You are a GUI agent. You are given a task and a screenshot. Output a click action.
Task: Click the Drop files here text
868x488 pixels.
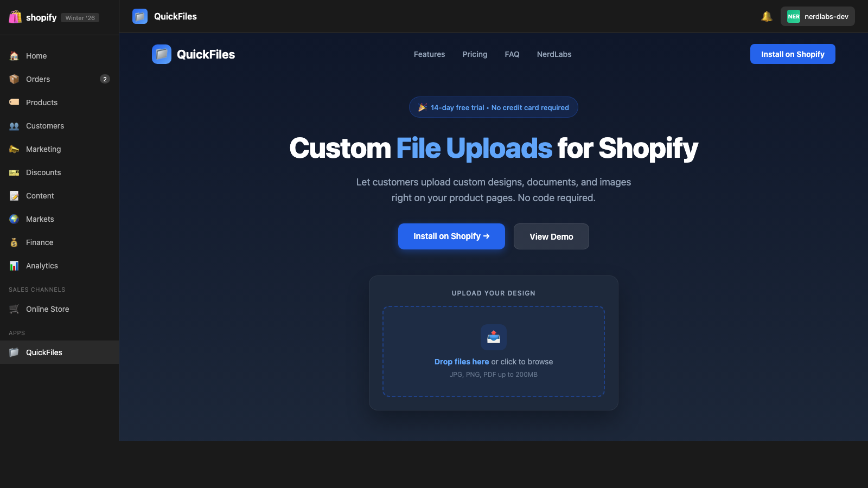click(462, 362)
